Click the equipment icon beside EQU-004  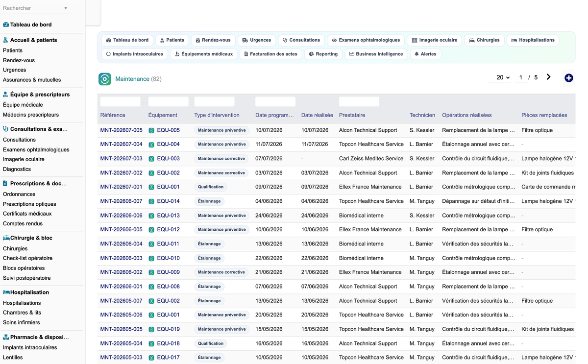[151, 145]
